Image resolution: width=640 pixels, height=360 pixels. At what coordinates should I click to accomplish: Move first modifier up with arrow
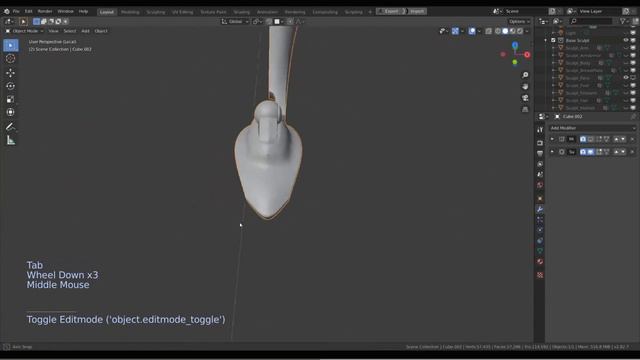click(616, 139)
